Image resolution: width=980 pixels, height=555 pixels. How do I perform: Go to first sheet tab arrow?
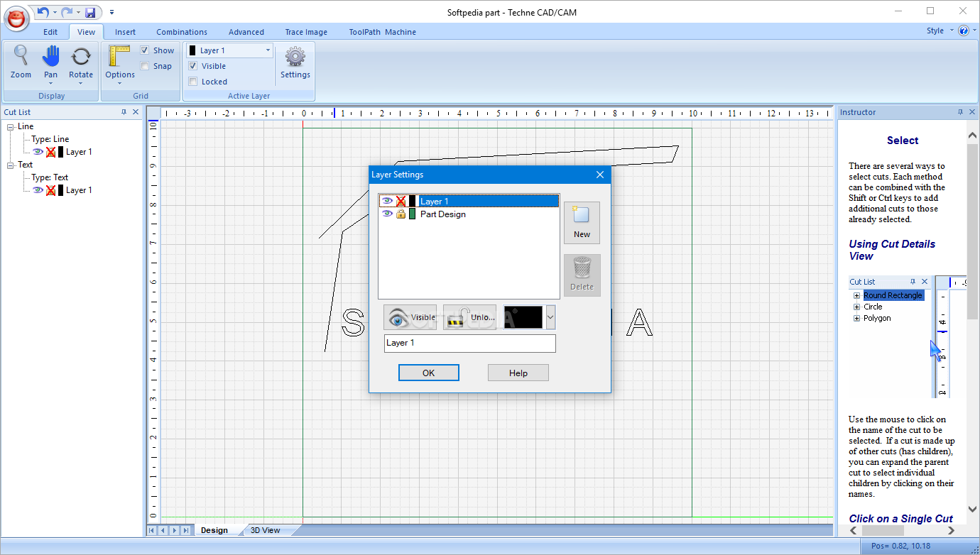pyautogui.click(x=152, y=530)
